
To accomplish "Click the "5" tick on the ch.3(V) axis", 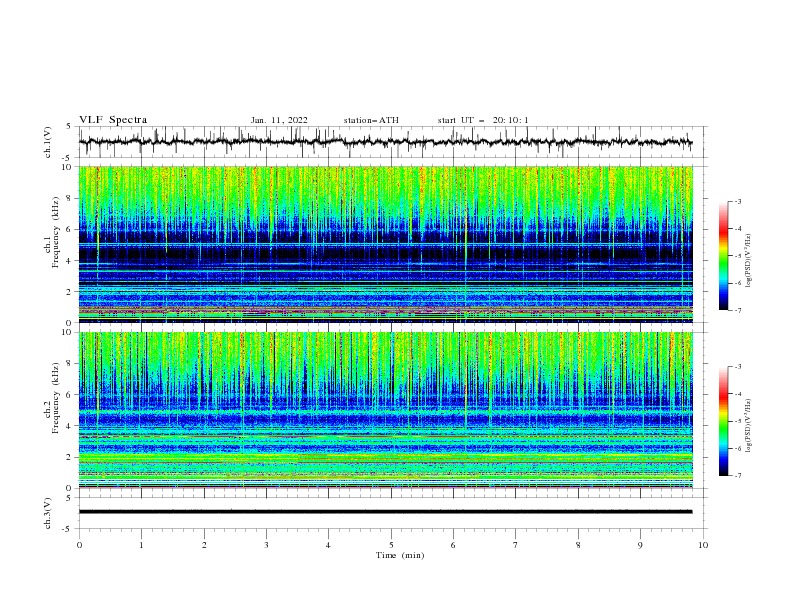I will tap(69, 497).
